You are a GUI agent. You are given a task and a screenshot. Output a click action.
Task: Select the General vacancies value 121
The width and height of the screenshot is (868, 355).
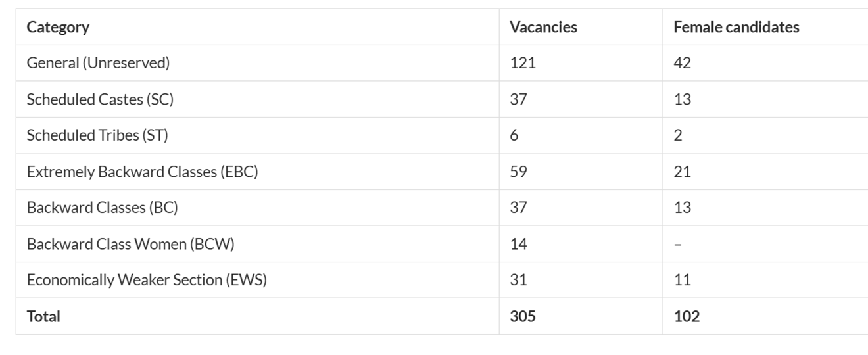tap(523, 63)
